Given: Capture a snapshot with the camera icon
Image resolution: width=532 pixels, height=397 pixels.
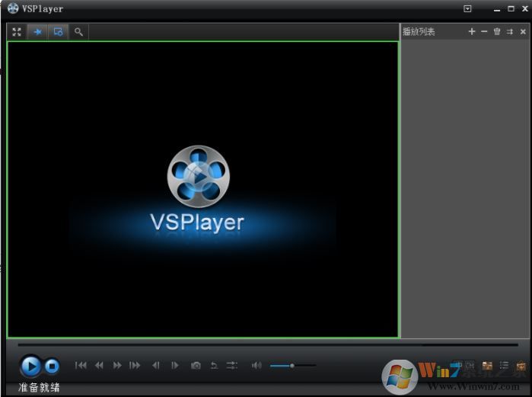Looking at the screenshot, I should point(196,366).
